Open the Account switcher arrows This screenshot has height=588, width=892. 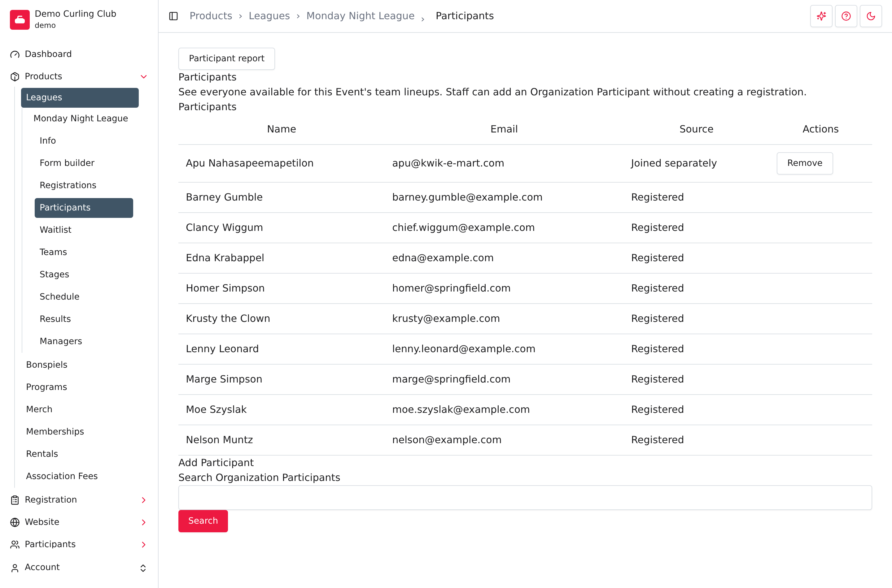pyautogui.click(x=143, y=568)
